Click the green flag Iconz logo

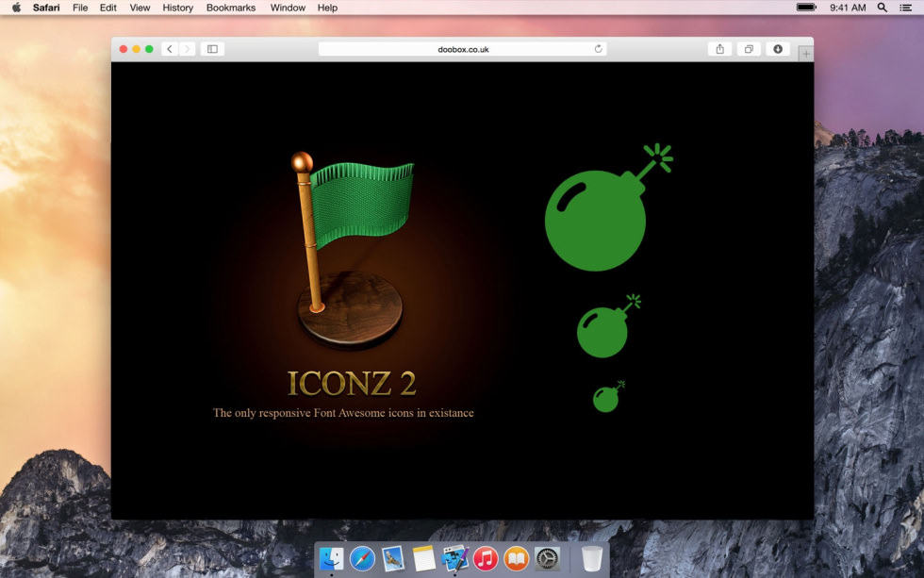[x=351, y=251]
